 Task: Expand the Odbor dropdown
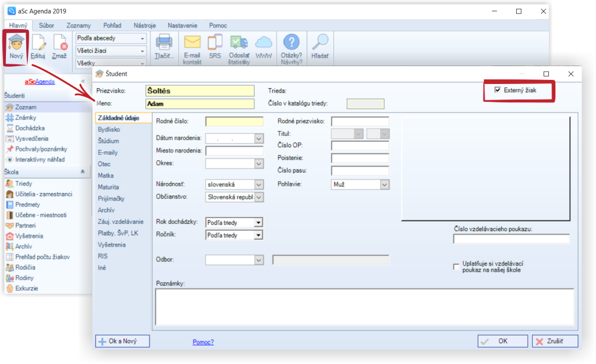pos(259,260)
